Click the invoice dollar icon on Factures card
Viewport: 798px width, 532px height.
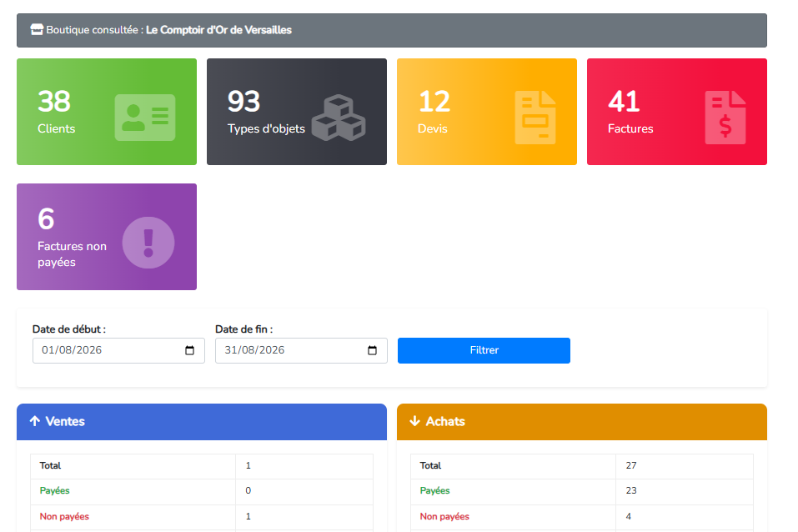[x=725, y=117]
